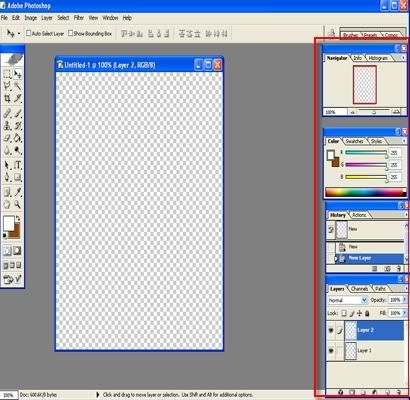Select the Brush tool
The image size is (410, 400).
(x=18, y=113)
